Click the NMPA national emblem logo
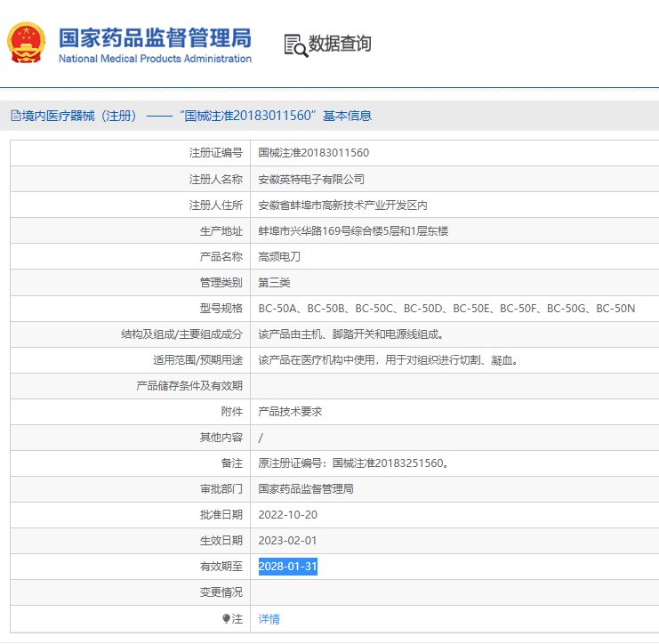Screen dimensions: 659x644 26,43
